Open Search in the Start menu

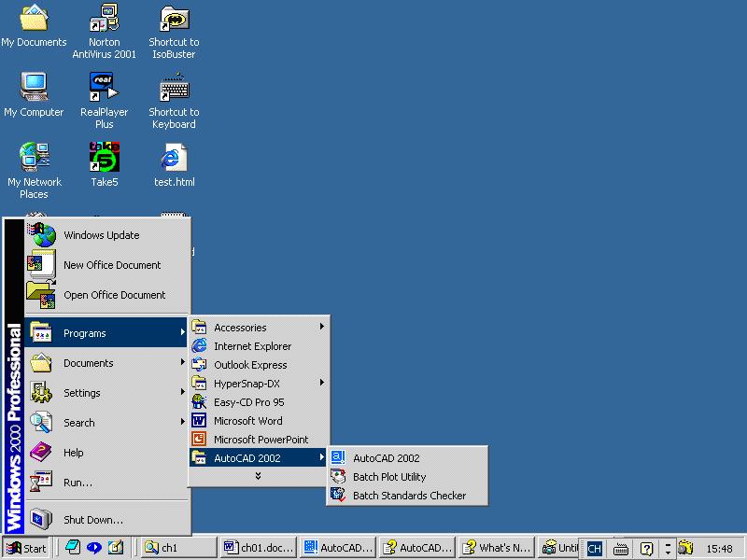(107, 423)
